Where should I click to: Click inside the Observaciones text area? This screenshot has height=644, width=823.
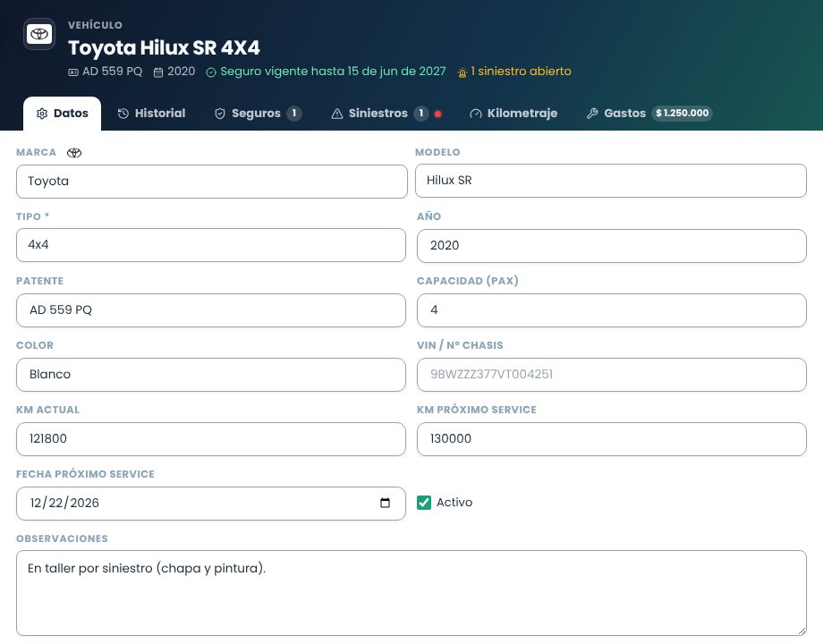pyautogui.click(x=411, y=593)
